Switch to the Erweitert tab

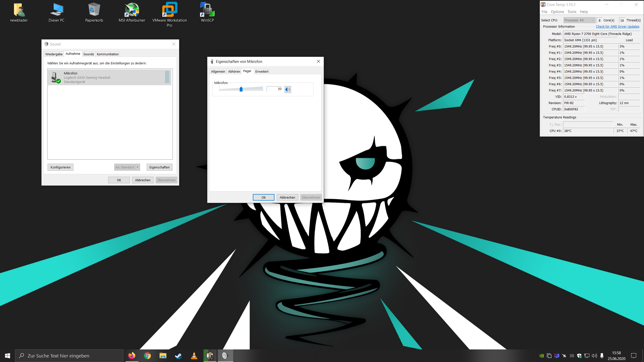(262, 71)
